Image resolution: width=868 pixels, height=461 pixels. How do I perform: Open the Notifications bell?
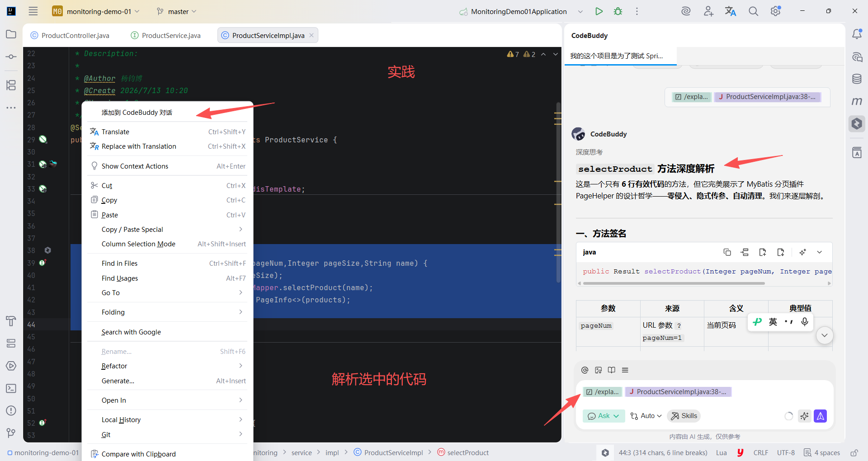click(x=857, y=34)
